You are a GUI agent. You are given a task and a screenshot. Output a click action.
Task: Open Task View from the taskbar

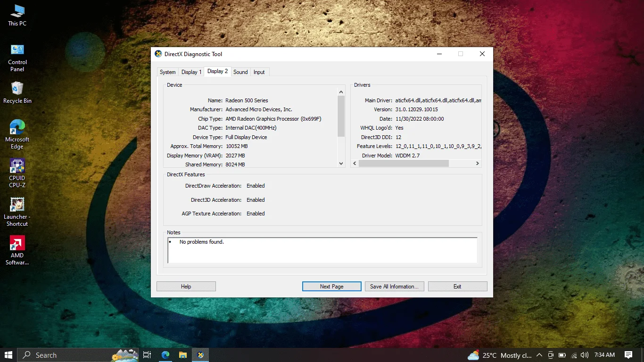pos(147,355)
